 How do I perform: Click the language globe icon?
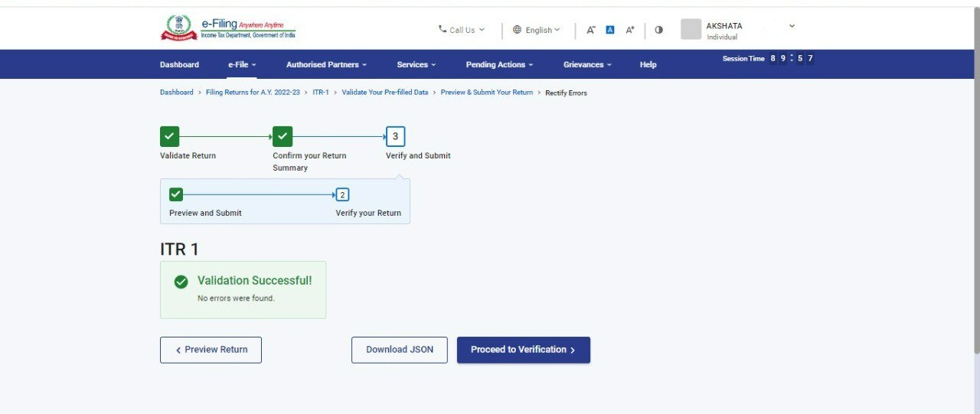click(x=517, y=30)
